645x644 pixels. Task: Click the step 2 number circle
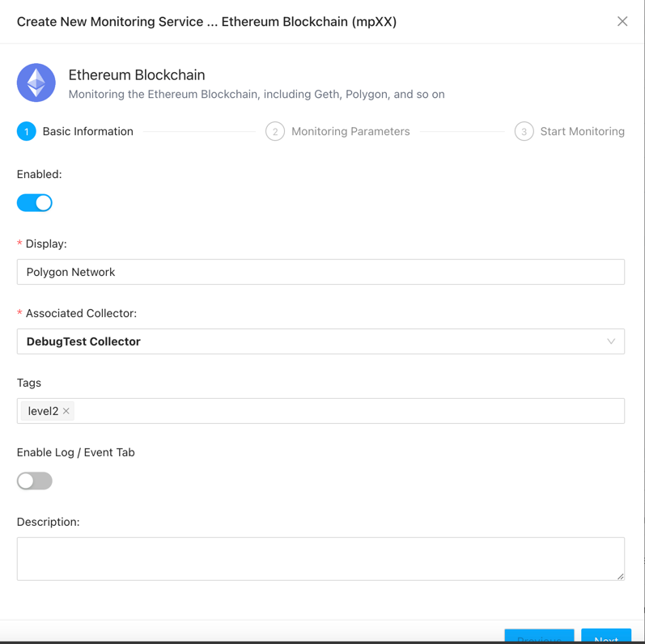[x=275, y=131]
